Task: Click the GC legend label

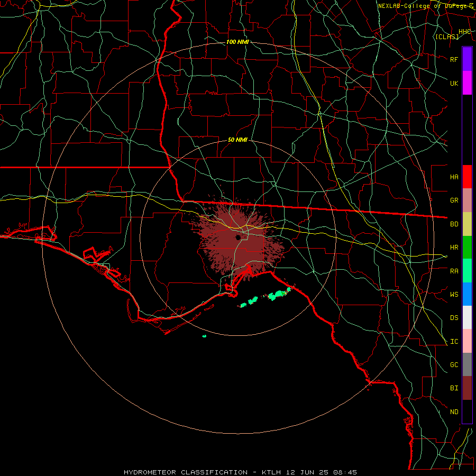Action: tap(454, 365)
